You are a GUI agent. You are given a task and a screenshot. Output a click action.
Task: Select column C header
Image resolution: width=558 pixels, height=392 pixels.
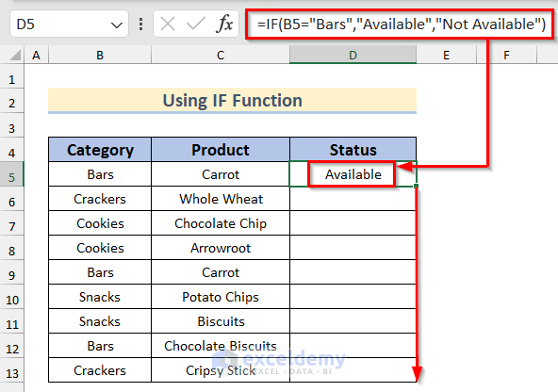pyautogui.click(x=221, y=56)
